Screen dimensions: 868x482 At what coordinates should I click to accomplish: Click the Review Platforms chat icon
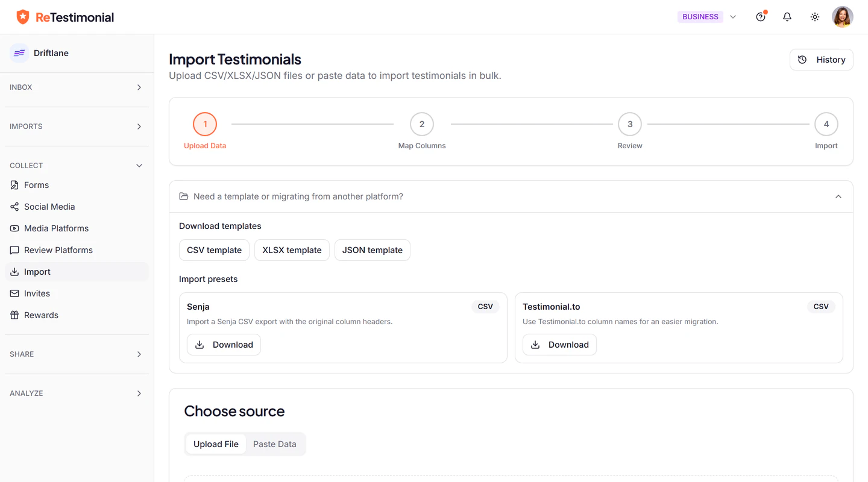pos(14,250)
